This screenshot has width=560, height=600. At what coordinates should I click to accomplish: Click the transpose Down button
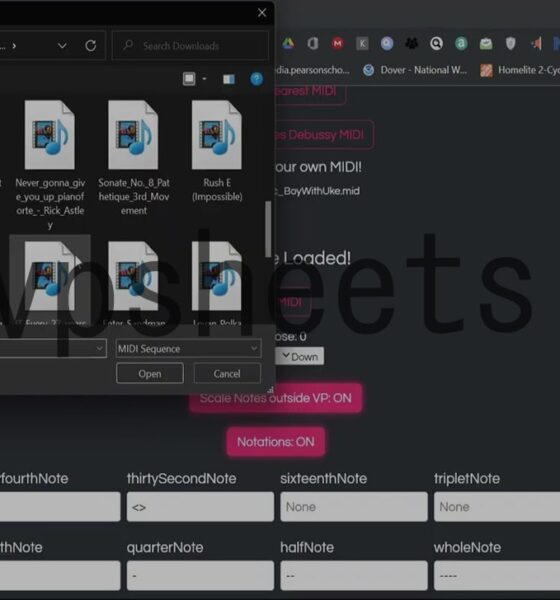pyautogui.click(x=300, y=357)
